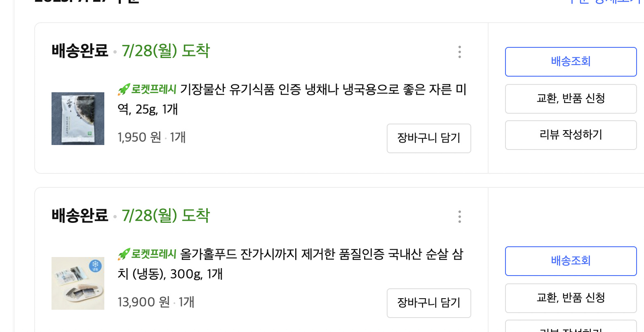Open the 기장물산 자른 미역 product title link

(292, 99)
